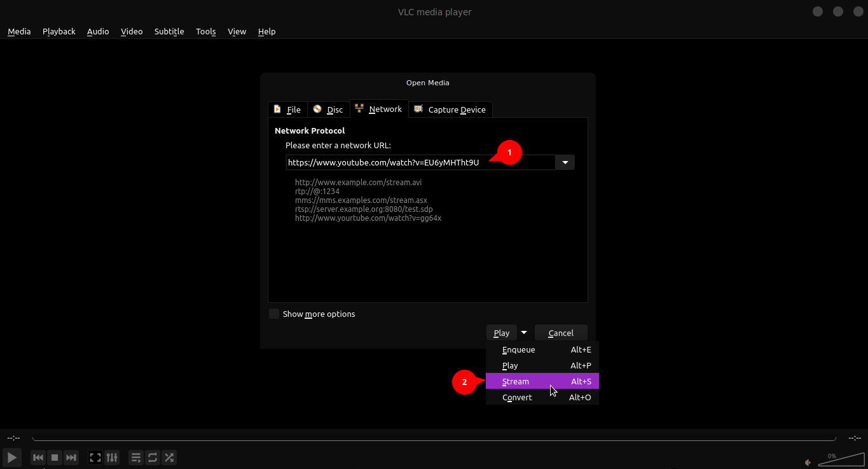Skip to previous media track
Screen dimensions: 868x469
tap(38, 458)
